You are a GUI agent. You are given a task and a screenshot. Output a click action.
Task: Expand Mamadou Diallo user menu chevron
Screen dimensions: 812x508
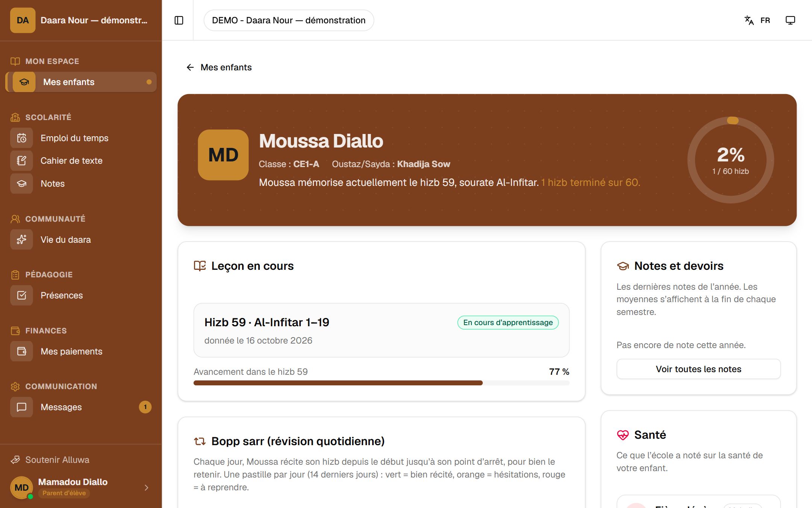[x=147, y=488]
